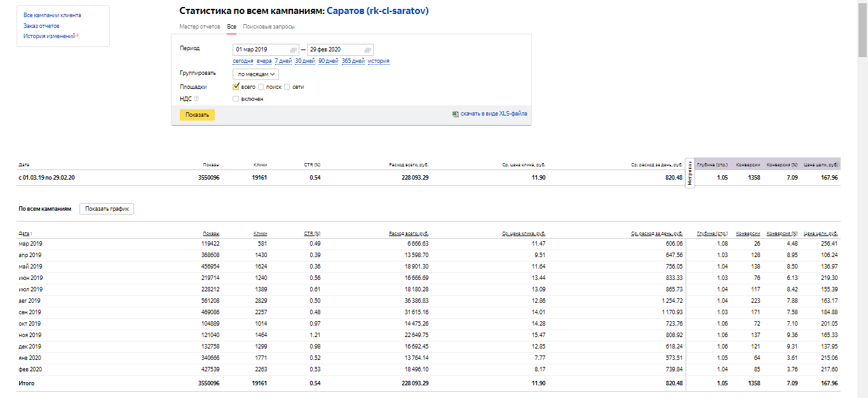Open the 'Поисковые запросы' tab

[269, 27]
